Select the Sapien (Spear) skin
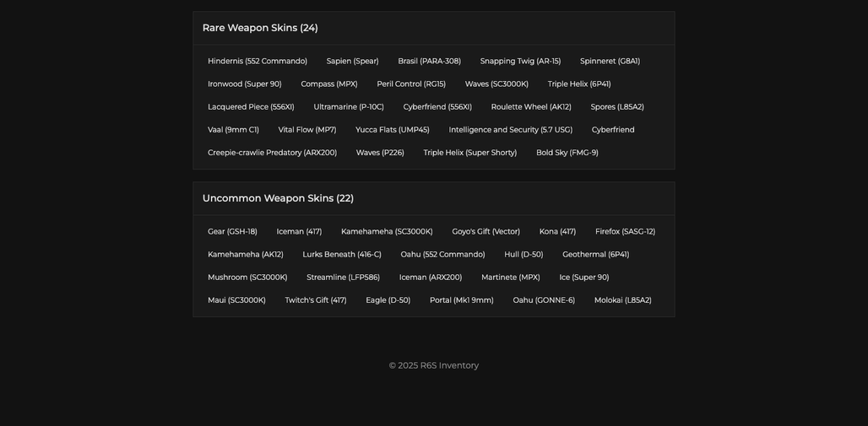868x426 pixels. (x=353, y=62)
